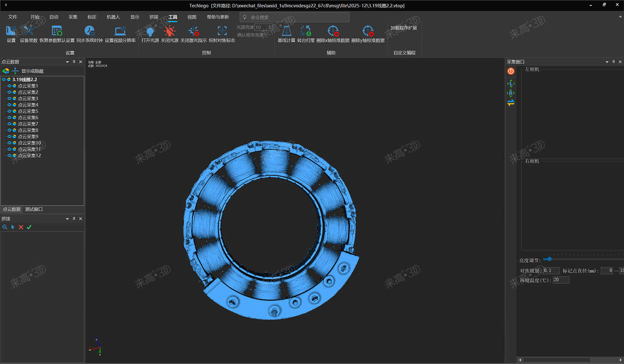624x364 pixels.
Task: Click the 同步系统时钟 clock icon
Action: pyautogui.click(x=89, y=32)
